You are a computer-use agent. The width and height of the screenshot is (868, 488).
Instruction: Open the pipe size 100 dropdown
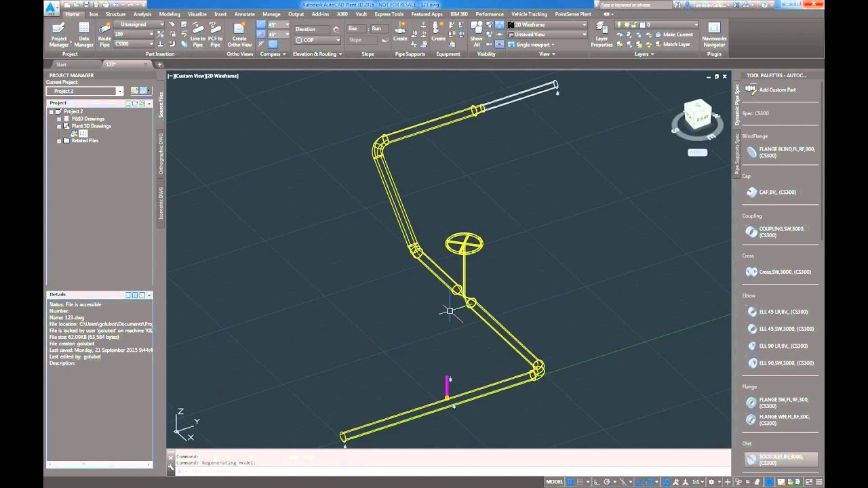point(134,34)
